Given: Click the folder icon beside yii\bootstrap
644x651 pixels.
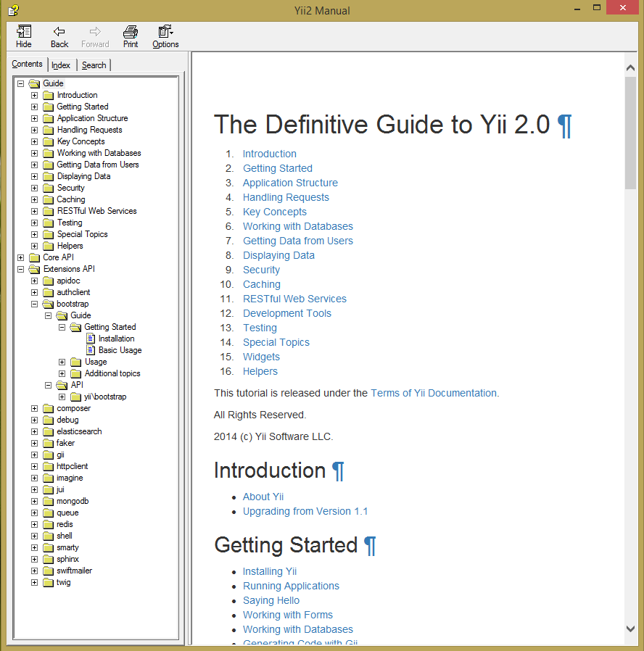Looking at the screenshot, I should (75, 397).
